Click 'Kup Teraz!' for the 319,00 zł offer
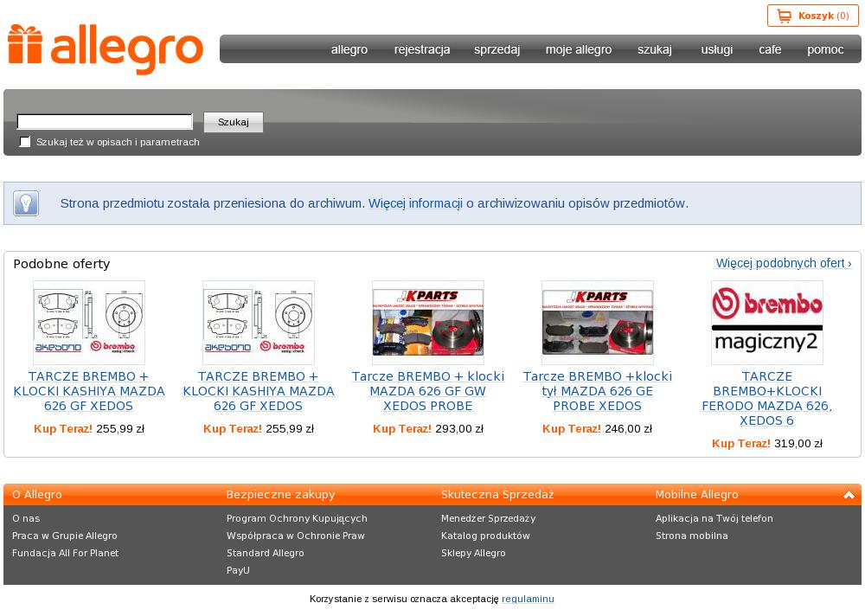The height and width of the screenshot is (616, 865). tap(741, 444)
